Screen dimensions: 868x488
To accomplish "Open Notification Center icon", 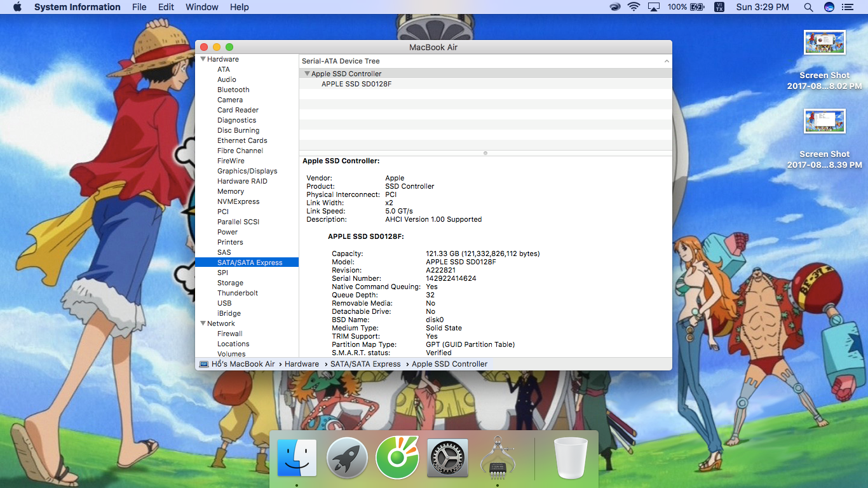I will click(848, 7).
